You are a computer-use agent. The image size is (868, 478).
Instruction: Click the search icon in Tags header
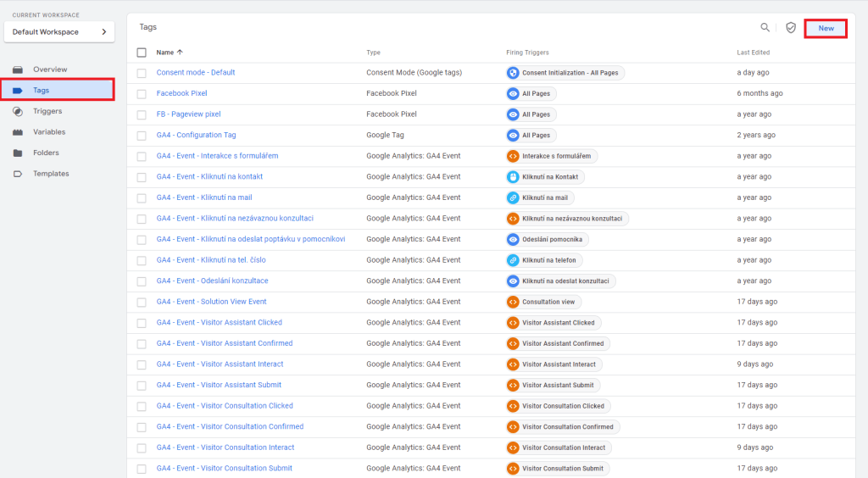pyautogui.click(x=765, y=27)
